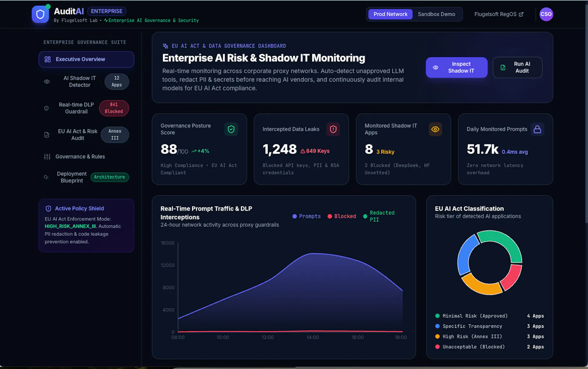588x369 pixels.
Task: Open the Flugelsoft RegOS link
Action: [499, 14]
